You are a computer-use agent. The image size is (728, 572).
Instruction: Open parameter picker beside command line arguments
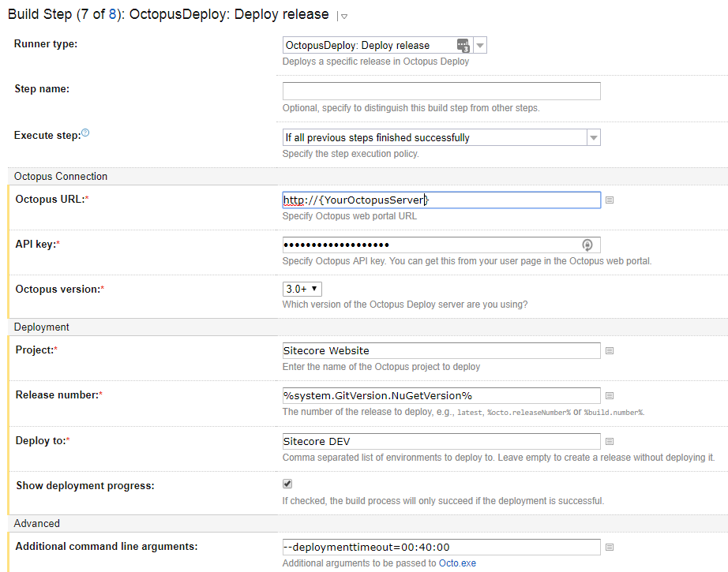pyautogui.click(x=610, y=548)
